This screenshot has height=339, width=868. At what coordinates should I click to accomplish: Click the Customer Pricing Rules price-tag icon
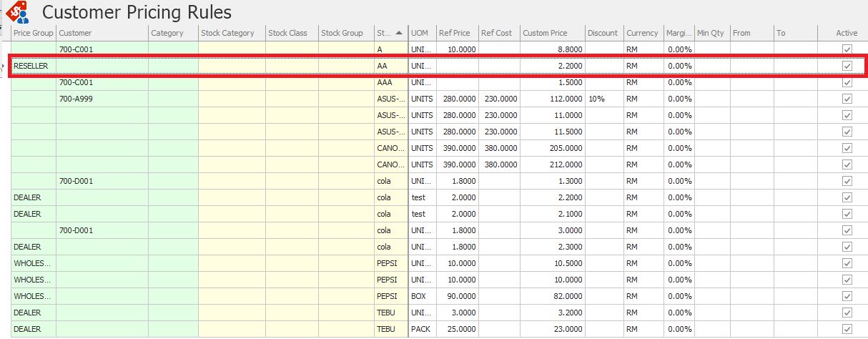(x=16, y=12)
